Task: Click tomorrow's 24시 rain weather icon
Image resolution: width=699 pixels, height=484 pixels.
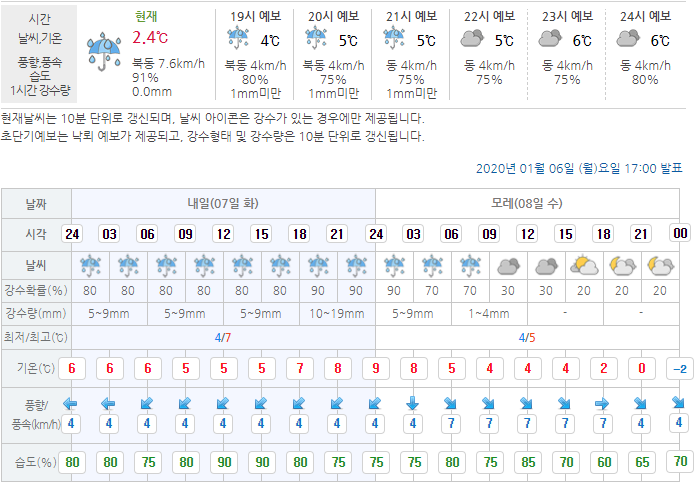Action: pos(91,266)
